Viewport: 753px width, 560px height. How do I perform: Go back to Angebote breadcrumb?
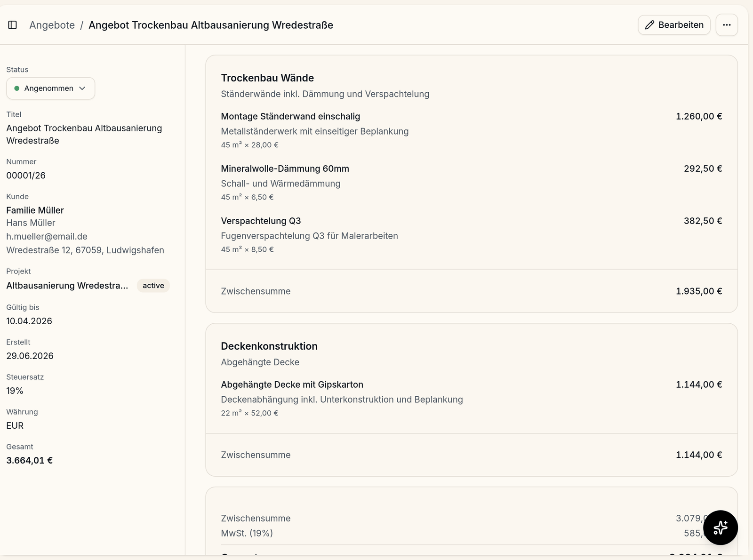click(52, 25)
